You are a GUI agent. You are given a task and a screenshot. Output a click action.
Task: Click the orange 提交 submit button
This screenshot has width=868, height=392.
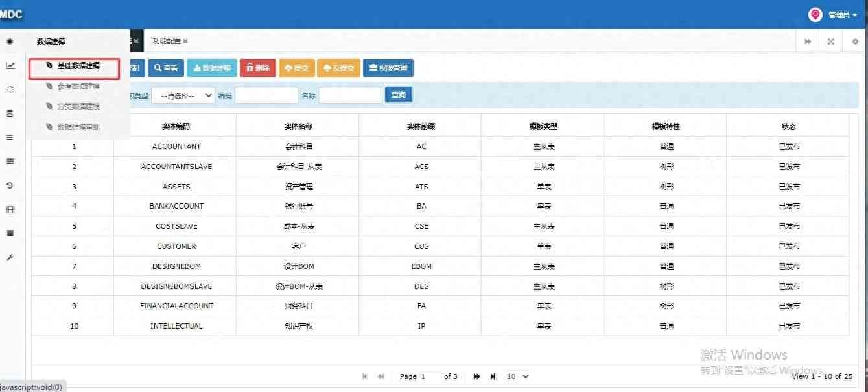point(296,68)
